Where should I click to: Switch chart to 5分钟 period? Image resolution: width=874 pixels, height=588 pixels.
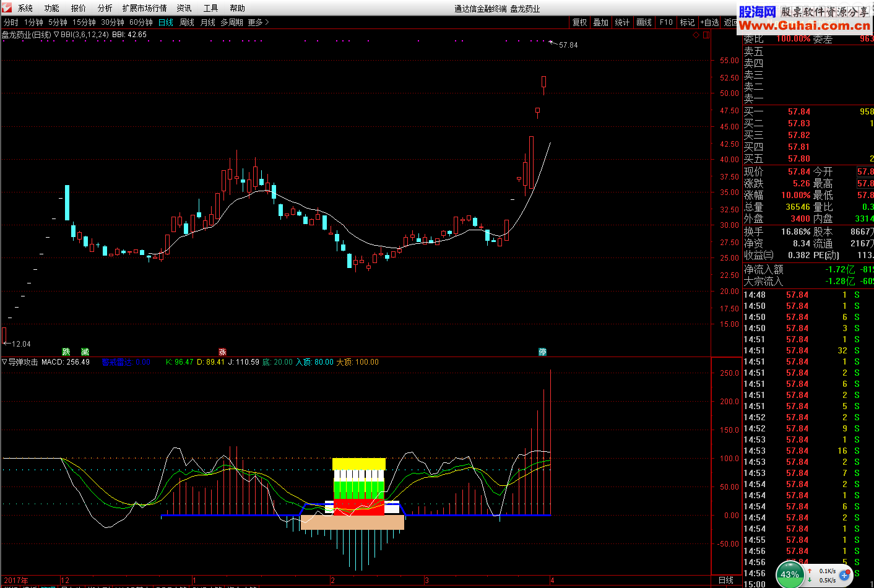(x=58, y=22)
